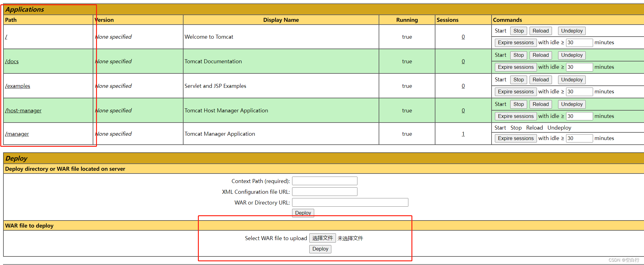This screenshot has width=644, height=265.
Task: Click the Context Path (required) field
Action: click(x=325, y=181)
